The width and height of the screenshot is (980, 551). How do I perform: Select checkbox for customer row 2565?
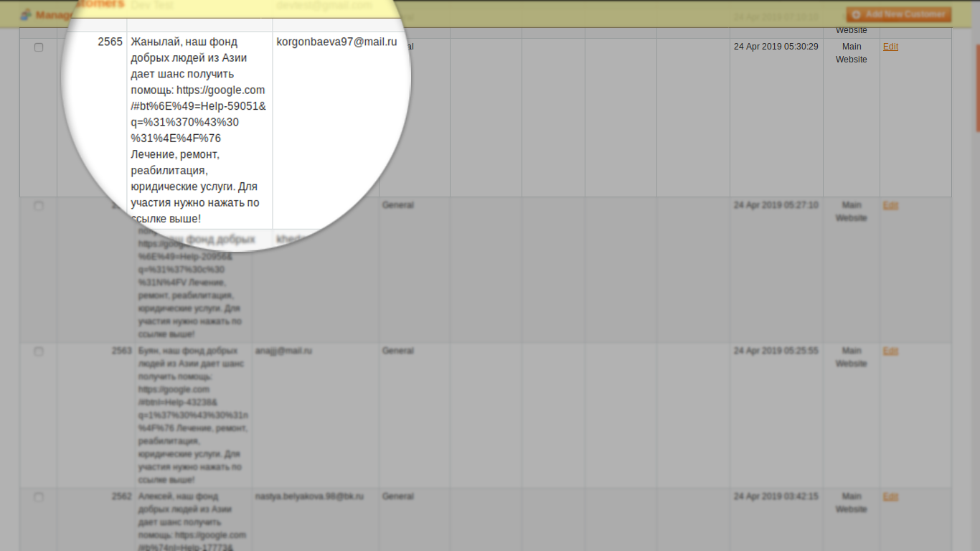(39, 47)
